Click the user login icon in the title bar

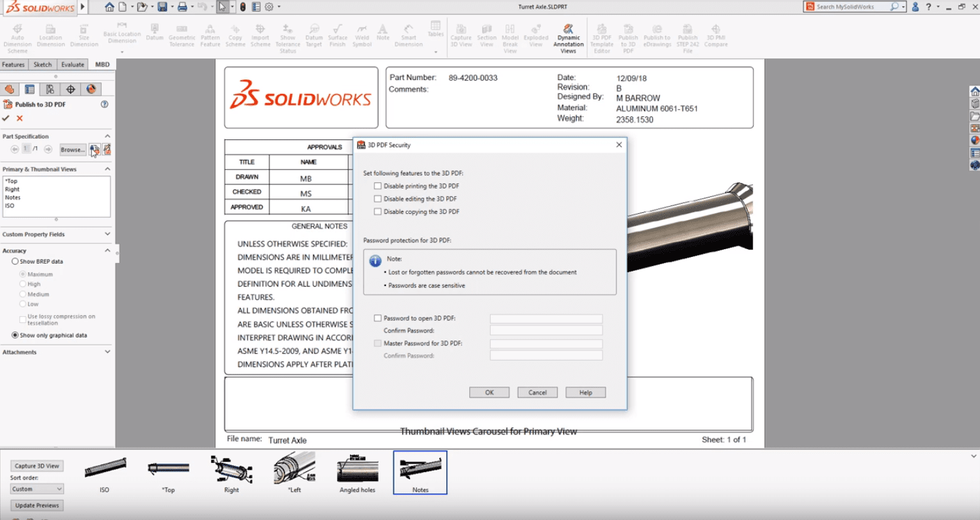click(915, 7)
